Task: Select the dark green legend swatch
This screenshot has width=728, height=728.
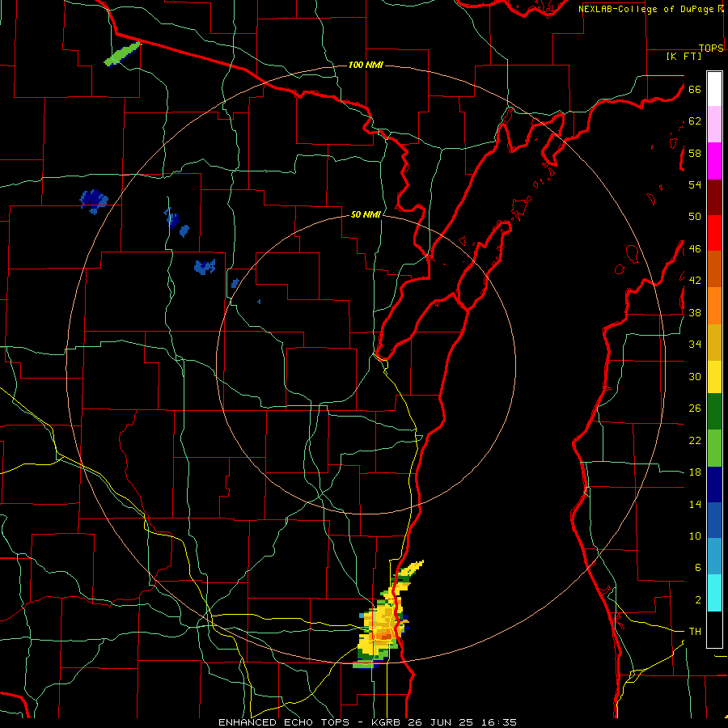Action: 714,411
